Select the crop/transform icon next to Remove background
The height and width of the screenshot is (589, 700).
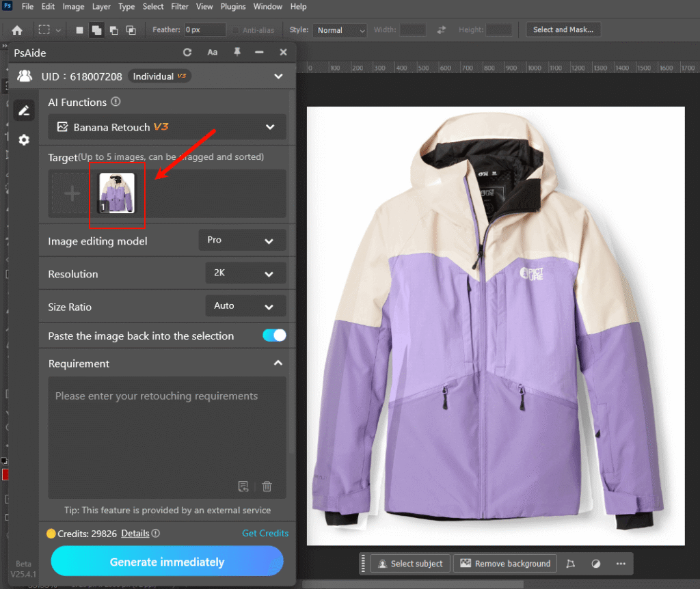(571, 563)
